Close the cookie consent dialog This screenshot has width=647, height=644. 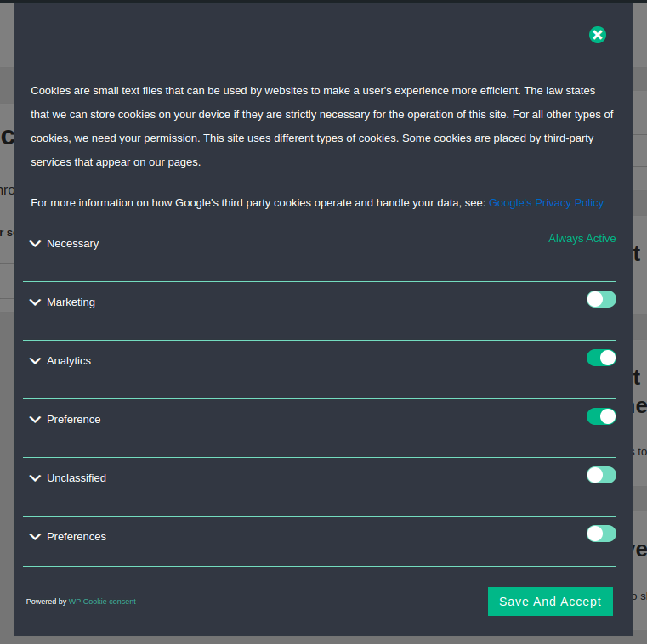(598, 35)
